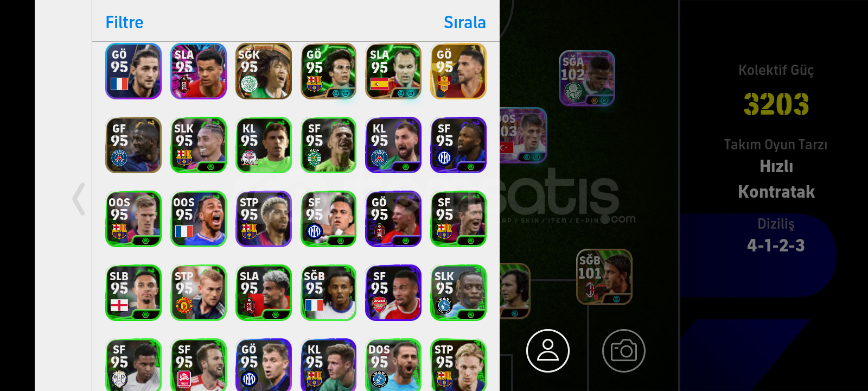Choose the SF 95 Arsenal player card
Screen dimensions: 868x391
(x=394, y=293)
